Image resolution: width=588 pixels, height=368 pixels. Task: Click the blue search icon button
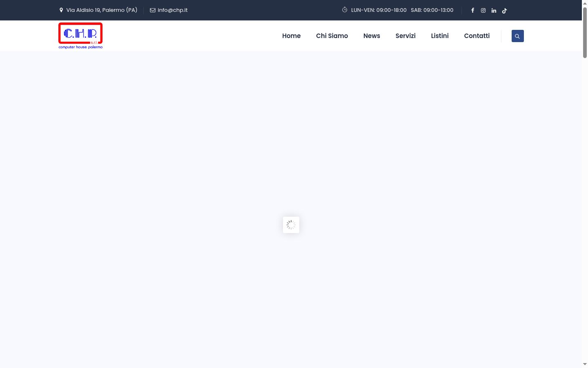tap(517, 36)
